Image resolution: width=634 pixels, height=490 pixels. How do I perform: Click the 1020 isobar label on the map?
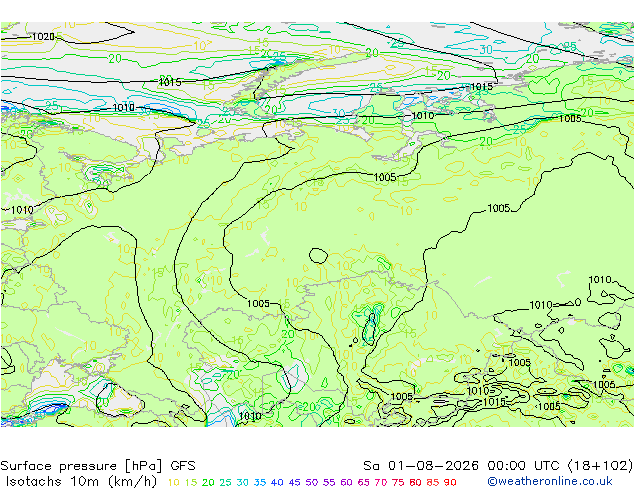pos(43,37)
